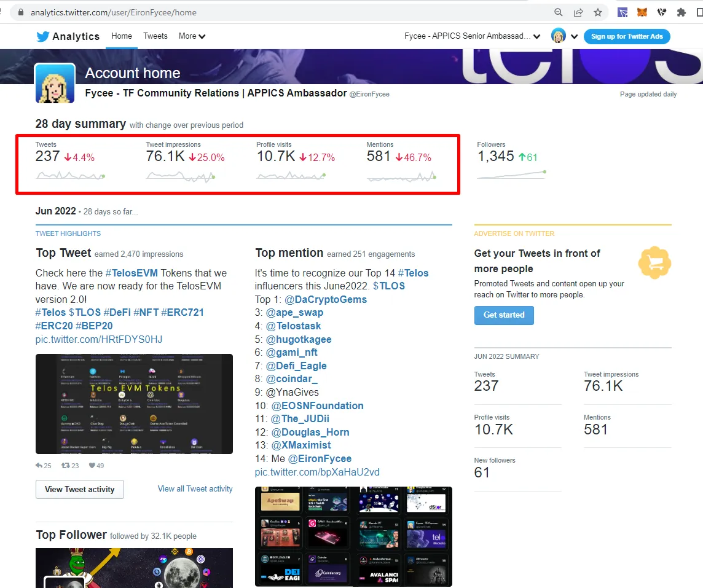
Task: Open the browser zoom magnifier icon
Action: [558, 12]
